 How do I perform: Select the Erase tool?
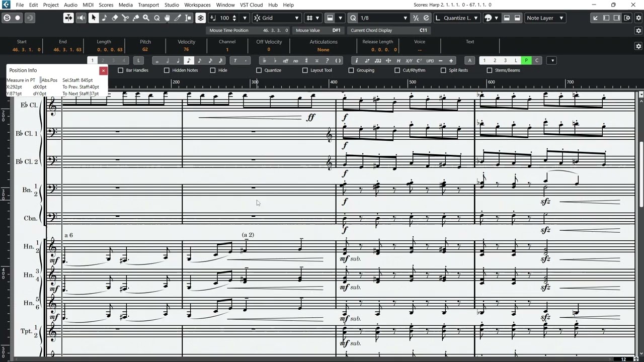point(115,18)
